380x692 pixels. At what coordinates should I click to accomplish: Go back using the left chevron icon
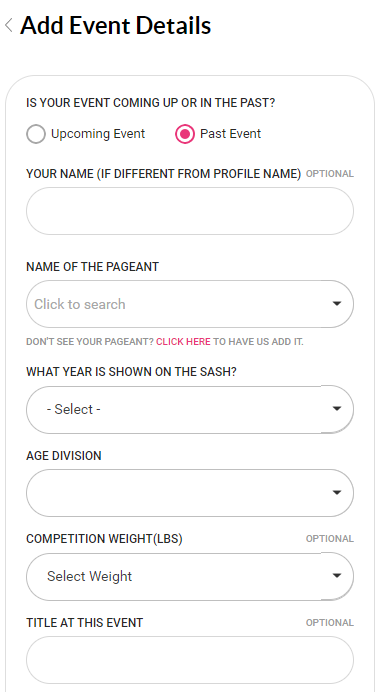8,25
